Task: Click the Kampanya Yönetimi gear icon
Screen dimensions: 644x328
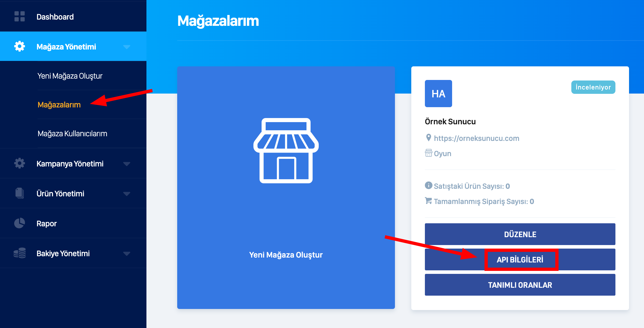Action: point(20,163)
